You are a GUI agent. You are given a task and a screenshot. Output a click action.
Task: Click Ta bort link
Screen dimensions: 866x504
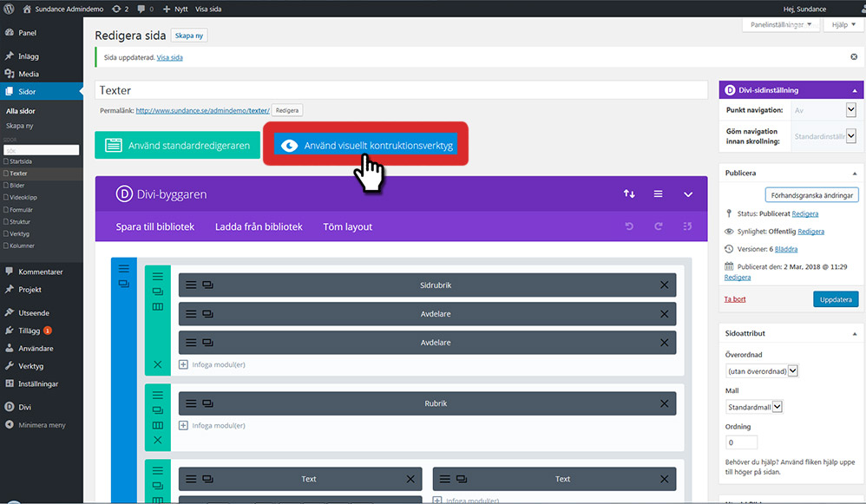[735, 299]
